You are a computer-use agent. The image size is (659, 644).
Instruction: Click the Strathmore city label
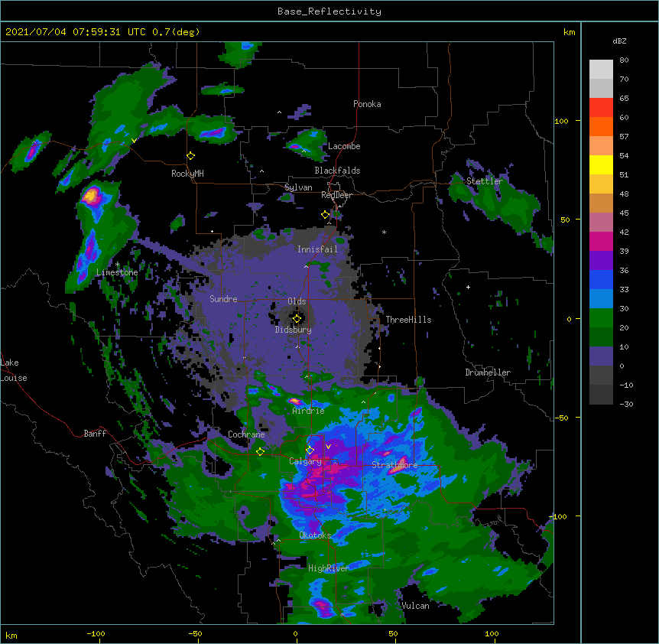394,465
